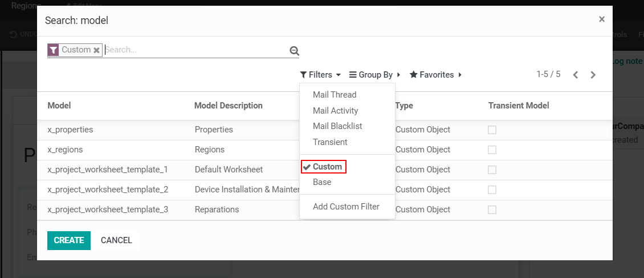
Task: Choose Add Custom Filter option
Action: (x=346, y=207)
